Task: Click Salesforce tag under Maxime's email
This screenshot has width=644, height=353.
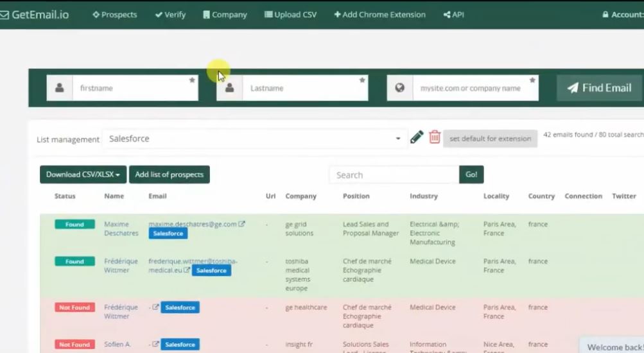Action: 168,234
